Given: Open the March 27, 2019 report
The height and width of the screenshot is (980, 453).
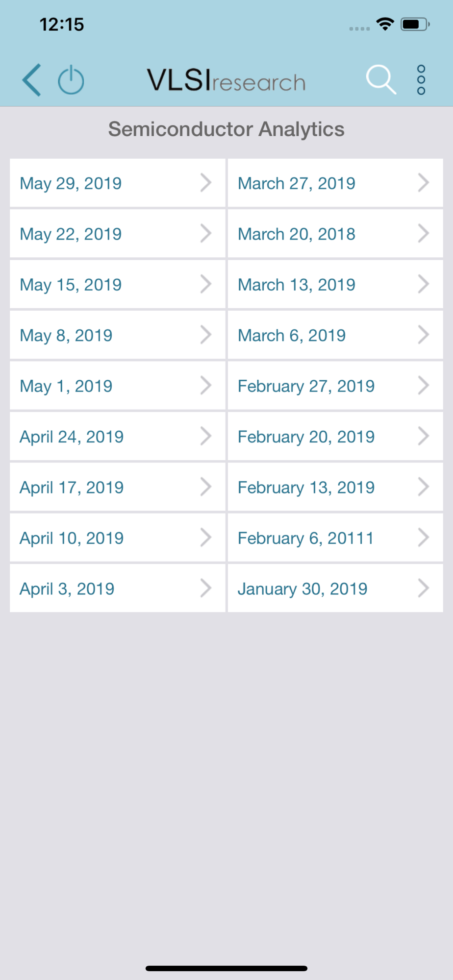Looking at the screenshot, I should pos(335,183).
